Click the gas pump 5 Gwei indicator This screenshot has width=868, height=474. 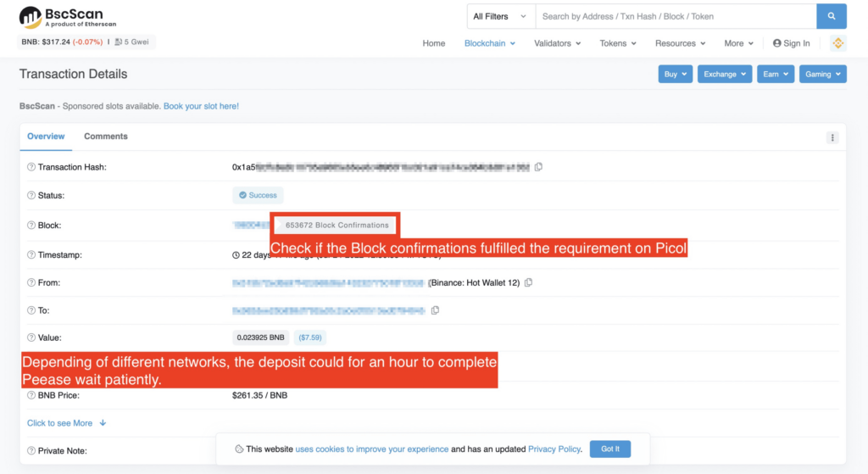click(x=131, y=42)
